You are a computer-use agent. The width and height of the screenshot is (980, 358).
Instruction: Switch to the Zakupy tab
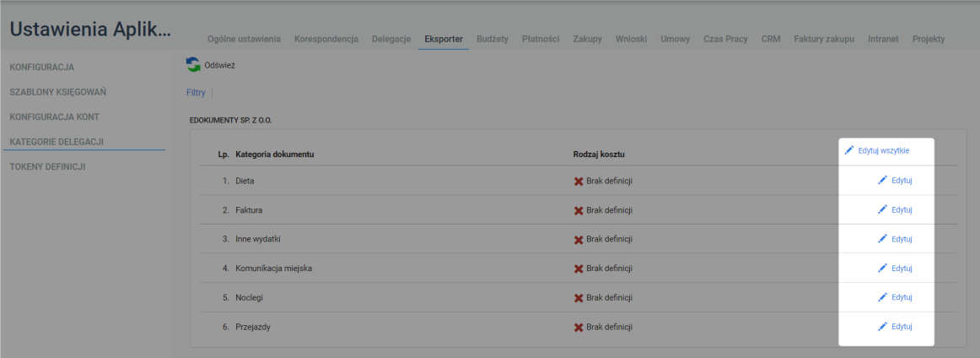click(x=588, y=39)
